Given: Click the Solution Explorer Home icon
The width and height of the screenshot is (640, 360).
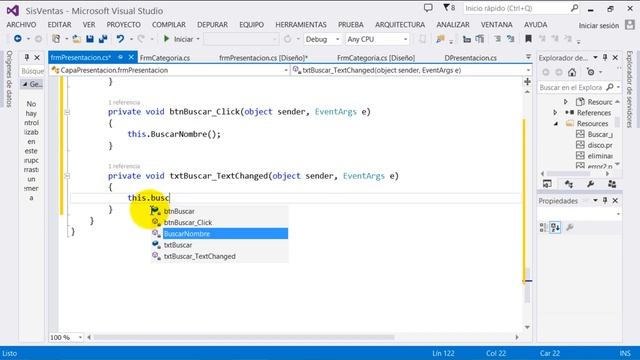Looking at the screenshot, I should coord(572,72).
